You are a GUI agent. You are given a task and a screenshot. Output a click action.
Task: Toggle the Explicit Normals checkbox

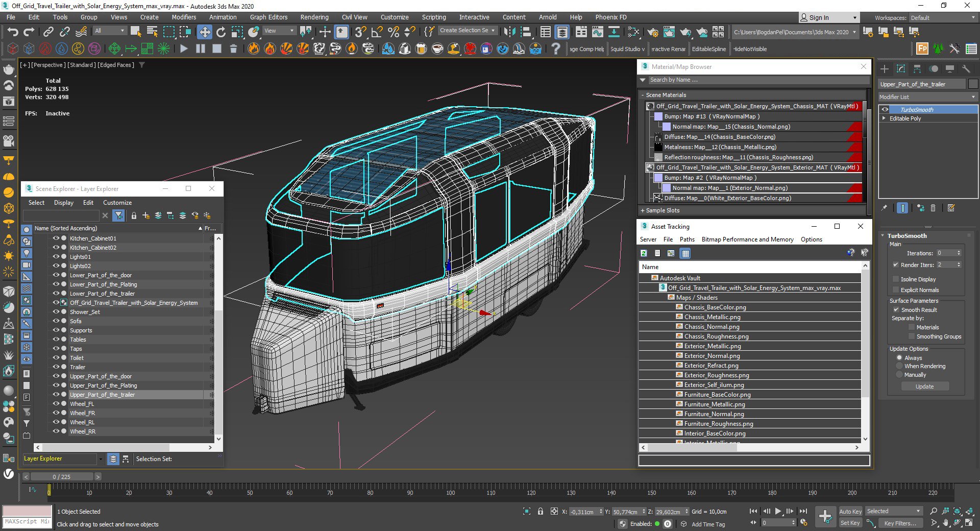[x=896, y=290]
